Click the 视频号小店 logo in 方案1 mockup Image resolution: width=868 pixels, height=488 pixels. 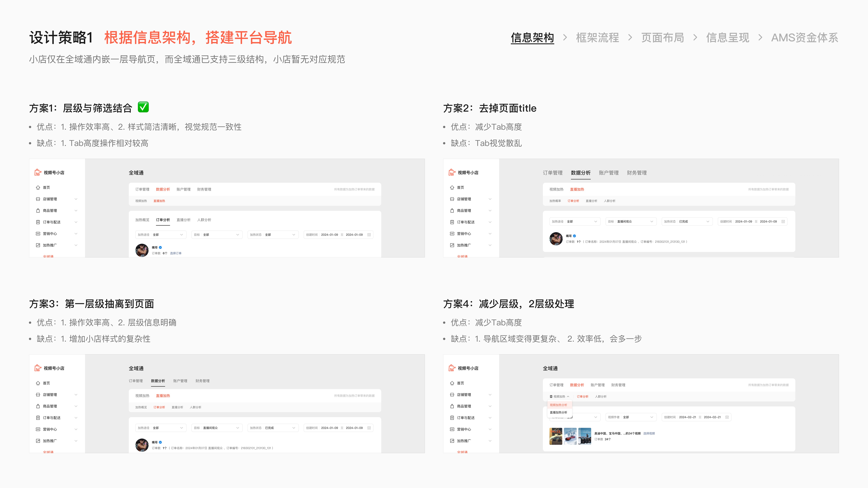38,172
